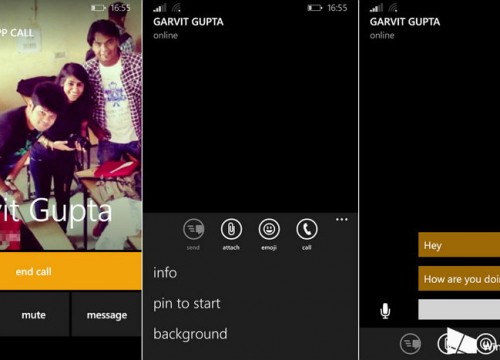Tap the send icon in right chat screen
Viewport: 500px width, 360px height.
click(x=410, y=344)
